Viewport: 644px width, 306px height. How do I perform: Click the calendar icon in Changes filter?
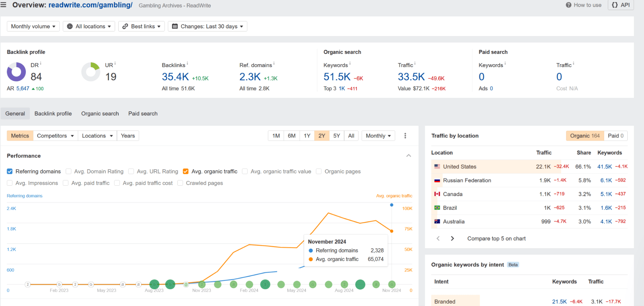(175, 26)
